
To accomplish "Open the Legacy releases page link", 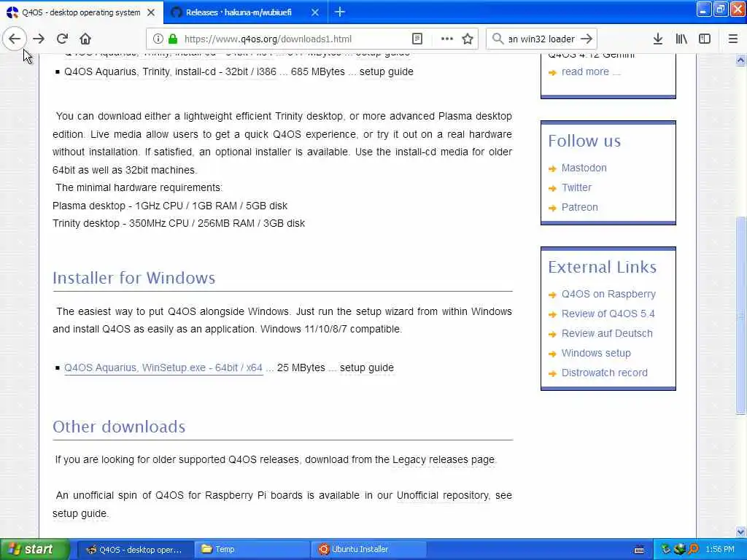I will click(x=444, y=459).
